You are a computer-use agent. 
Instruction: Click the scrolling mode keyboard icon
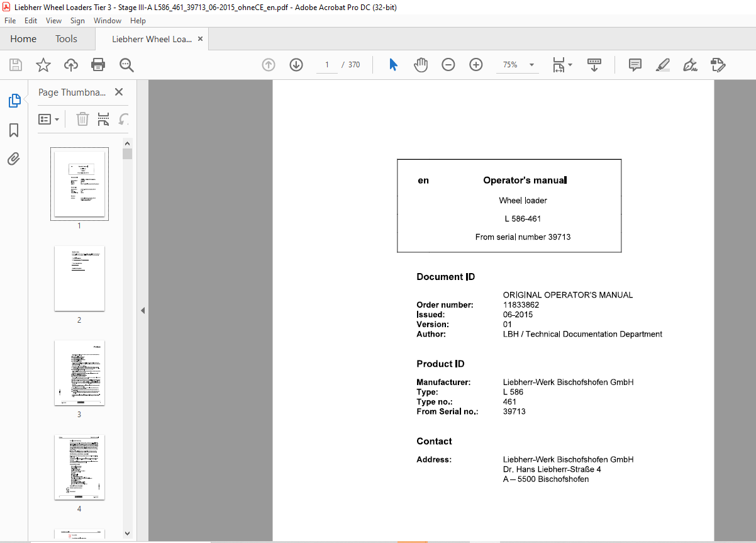pyautogui.click(x=594, y=65)
